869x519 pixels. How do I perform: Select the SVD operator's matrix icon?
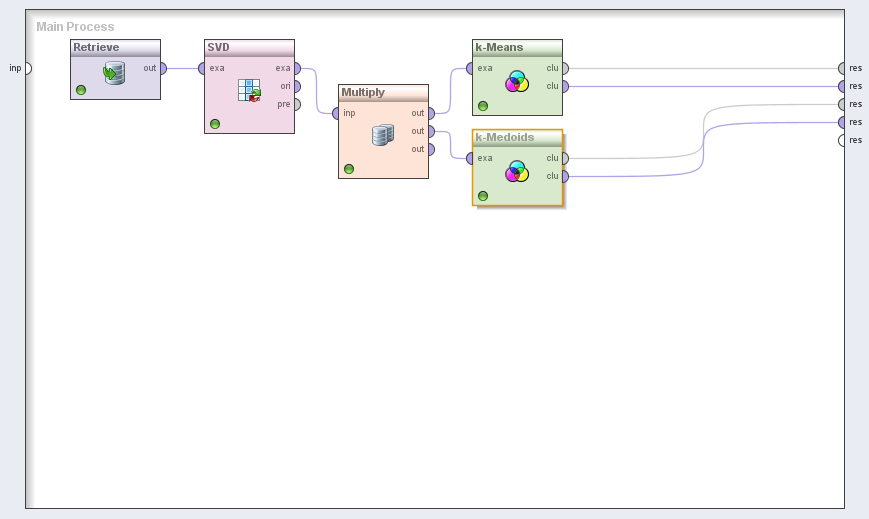pyautogui.click(x=248, y=90)
